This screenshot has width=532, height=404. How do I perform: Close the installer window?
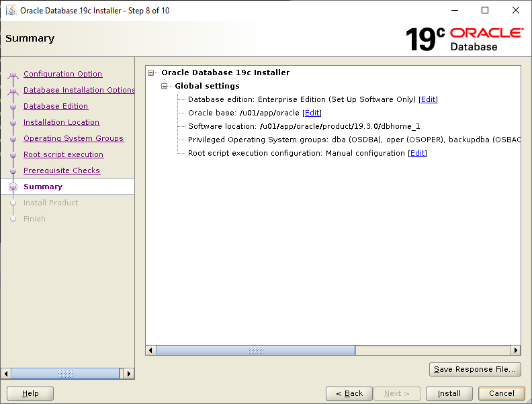pyautogui.click(x=516, y=11)
